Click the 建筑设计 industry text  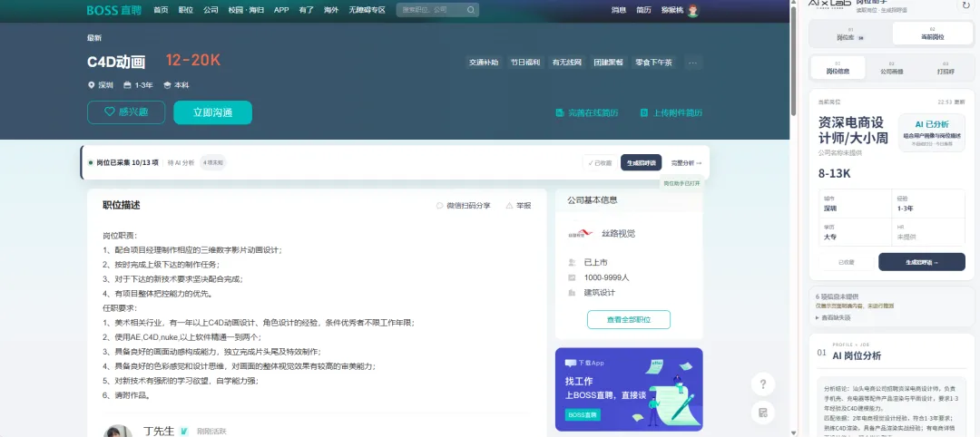coord(600,293)
